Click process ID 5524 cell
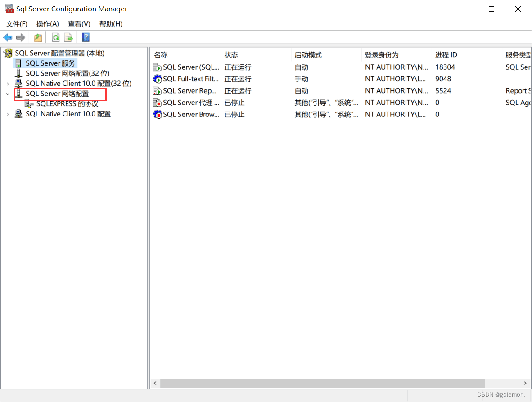 click(443, 91)
